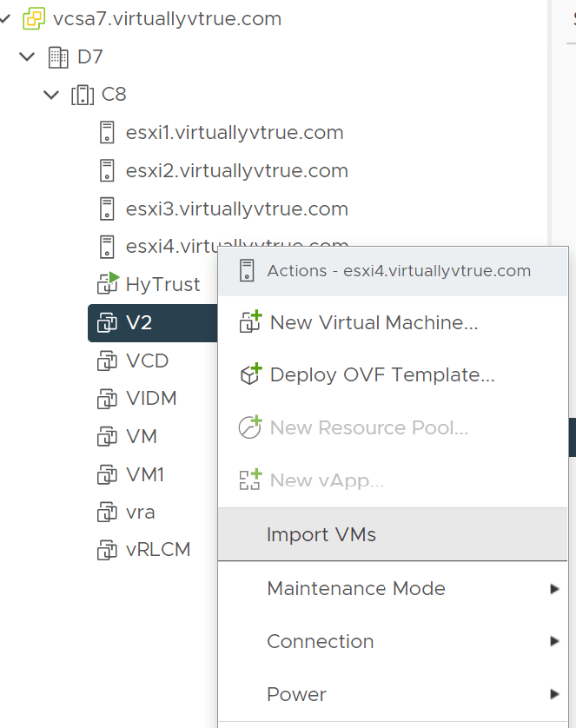This screenshot has height=728, width=576.
Task: Click the vRLCM virtual machine icon
Action: tap(107, 550)
